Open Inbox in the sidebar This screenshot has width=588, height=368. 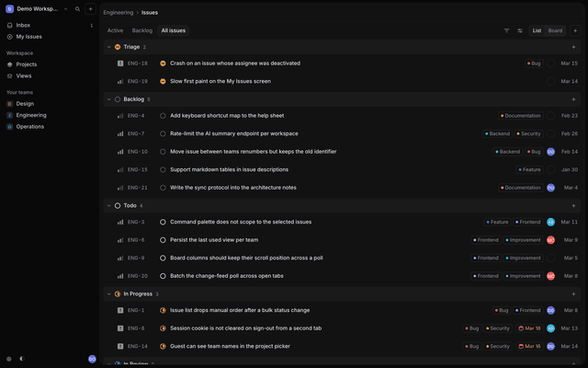[x=50, y=25]
